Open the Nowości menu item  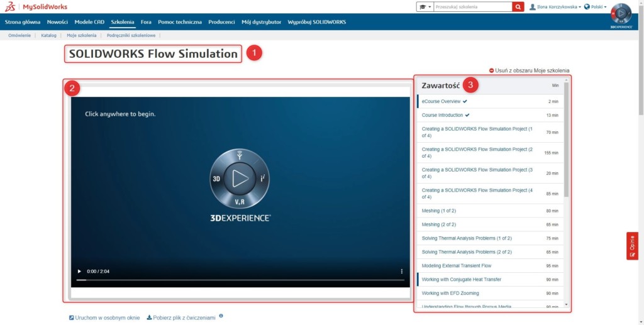(x=57, y=22)
